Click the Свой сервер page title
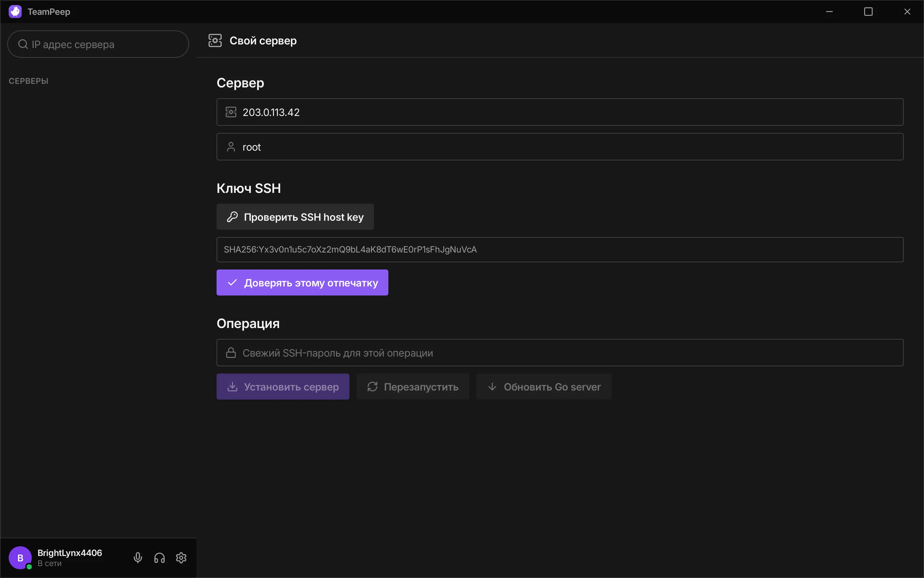 [263, 40]
